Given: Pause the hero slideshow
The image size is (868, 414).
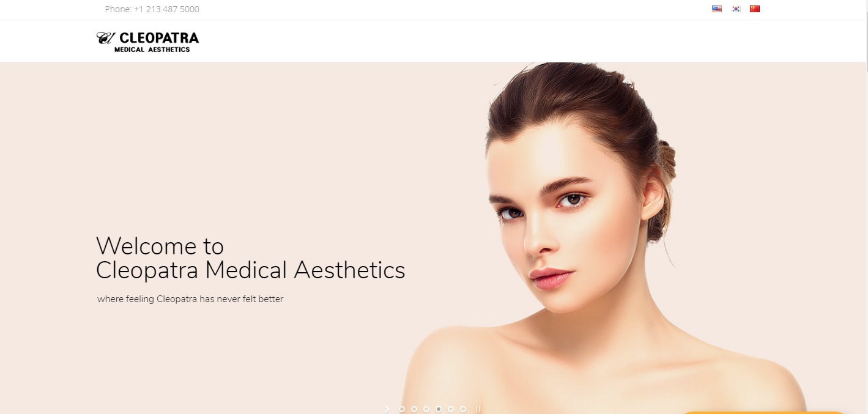Looking at the screenshot, I should click(478, 409).
